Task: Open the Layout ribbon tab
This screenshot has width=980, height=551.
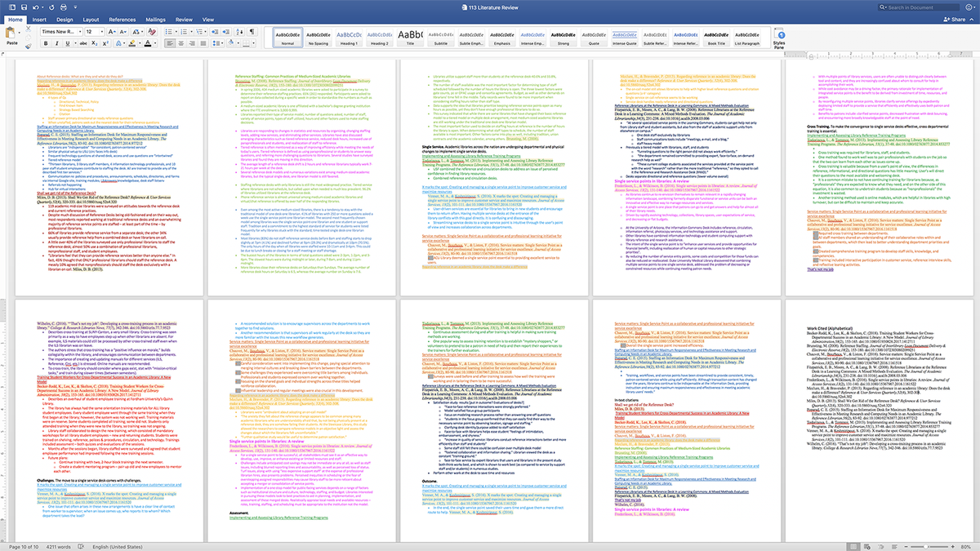Action: click(x=91, y=20)
